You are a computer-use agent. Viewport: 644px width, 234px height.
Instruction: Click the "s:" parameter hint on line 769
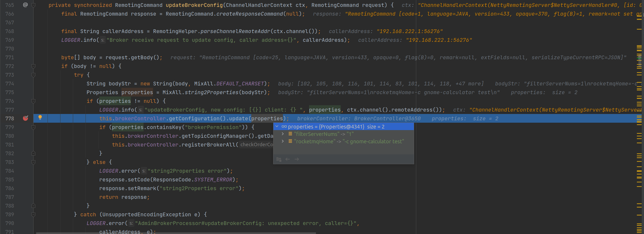pyautogui.click(x=103, y=40)
